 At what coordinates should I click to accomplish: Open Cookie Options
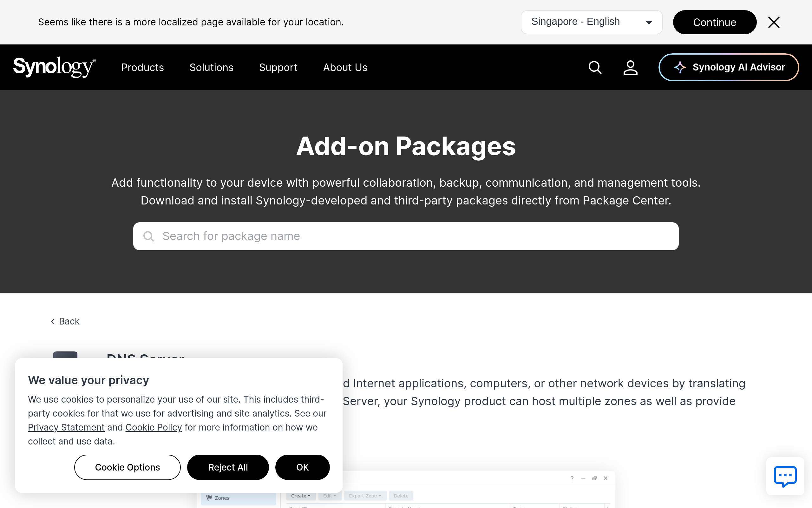point(128,467)
